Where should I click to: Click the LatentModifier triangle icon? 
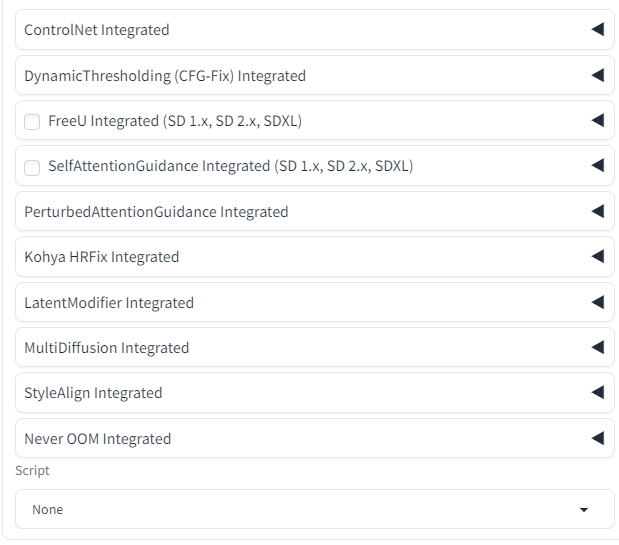pos(598,302)
